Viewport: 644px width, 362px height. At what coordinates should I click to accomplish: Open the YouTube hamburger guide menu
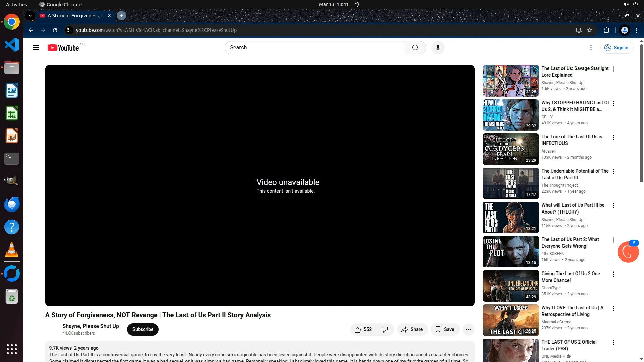tap(36, 48)
